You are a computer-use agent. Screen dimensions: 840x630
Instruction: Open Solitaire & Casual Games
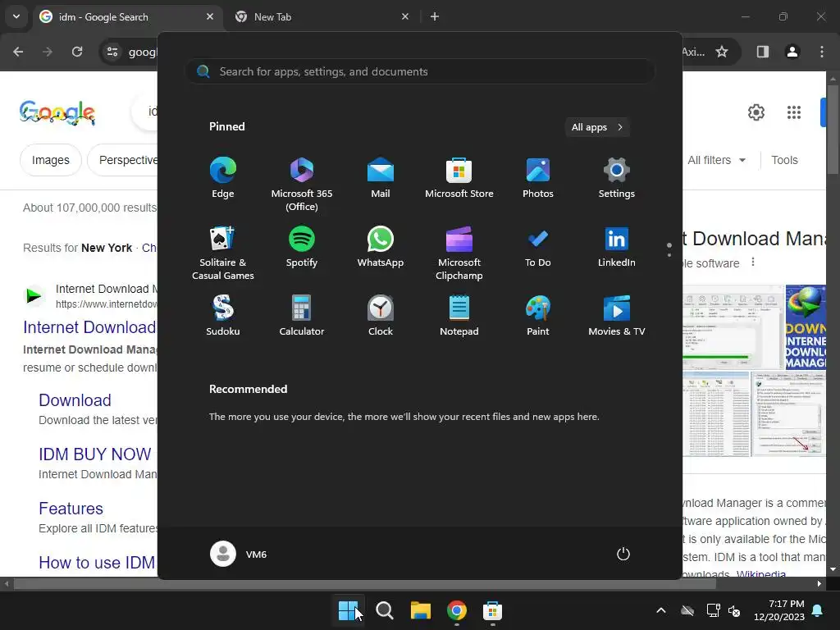[223, 253]
